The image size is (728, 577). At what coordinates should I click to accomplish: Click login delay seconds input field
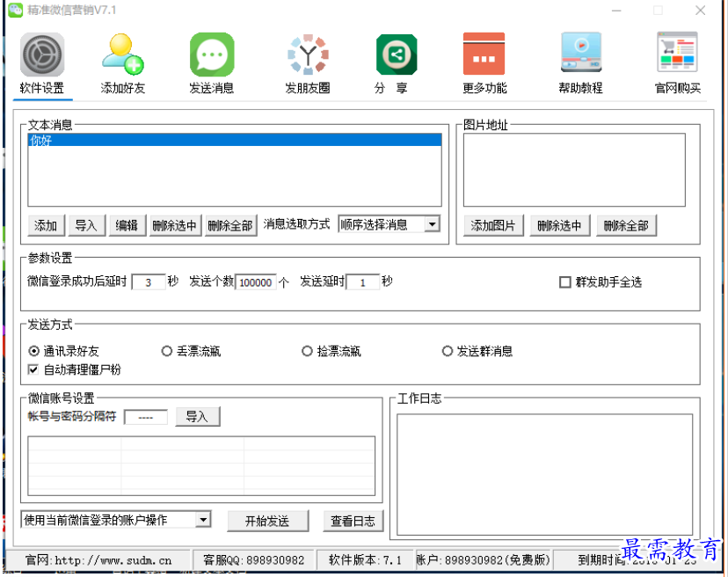click(149, 282)
